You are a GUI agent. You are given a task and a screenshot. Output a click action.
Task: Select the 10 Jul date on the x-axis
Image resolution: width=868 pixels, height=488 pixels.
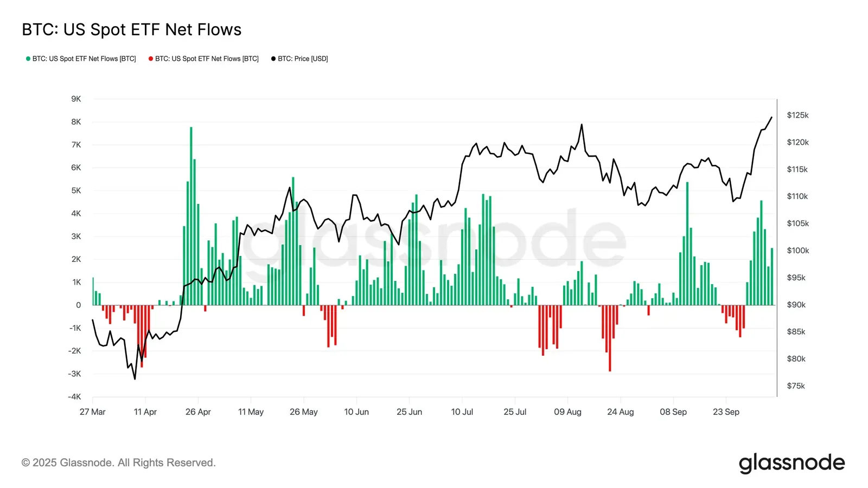462,412
